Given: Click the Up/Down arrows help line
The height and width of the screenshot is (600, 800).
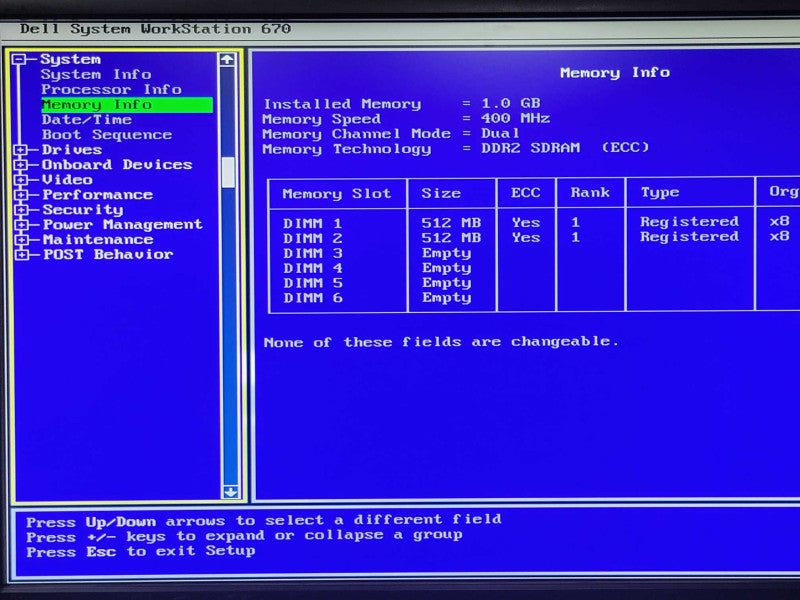Looking at the screenshot, I should point(264,521).
